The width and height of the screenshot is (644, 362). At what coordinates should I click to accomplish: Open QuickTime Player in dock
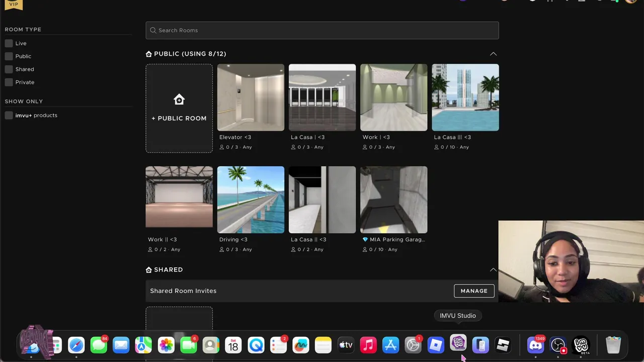[x=256, y=345]
